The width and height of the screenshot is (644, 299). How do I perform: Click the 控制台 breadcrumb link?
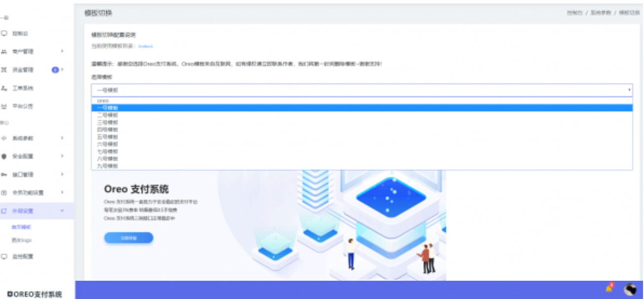(575, 13)
